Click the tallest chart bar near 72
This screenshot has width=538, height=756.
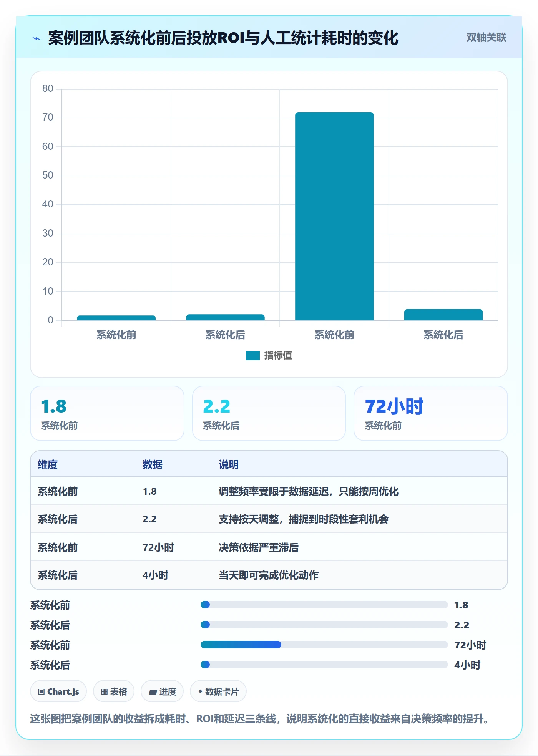click(x=334, y=216)
